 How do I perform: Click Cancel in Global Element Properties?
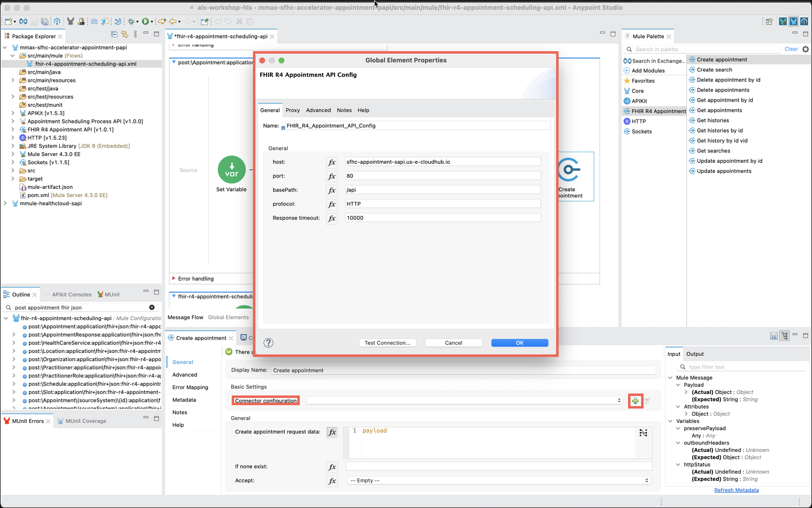coord(453,343)
